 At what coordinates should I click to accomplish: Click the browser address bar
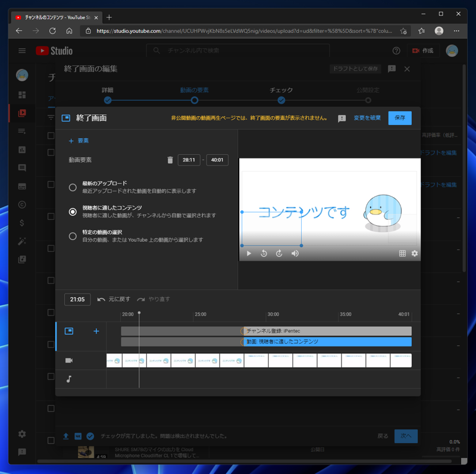[x=245, y=31]
